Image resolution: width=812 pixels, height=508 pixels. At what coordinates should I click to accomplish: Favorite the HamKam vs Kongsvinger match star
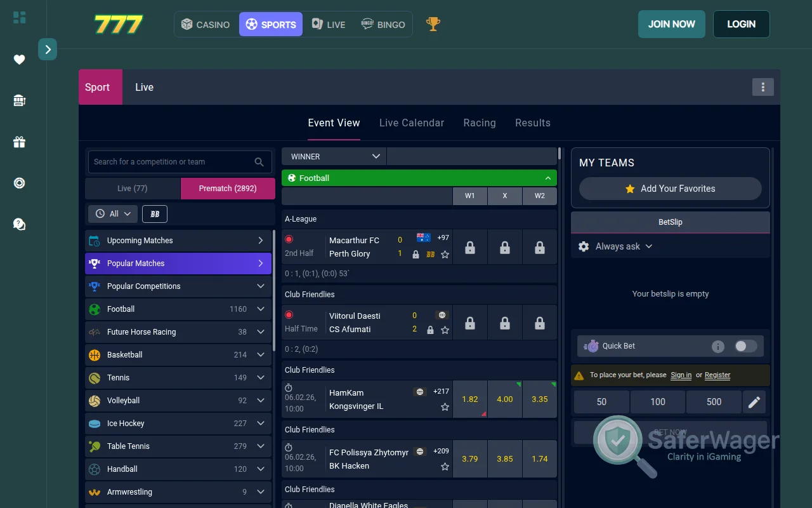445,407
